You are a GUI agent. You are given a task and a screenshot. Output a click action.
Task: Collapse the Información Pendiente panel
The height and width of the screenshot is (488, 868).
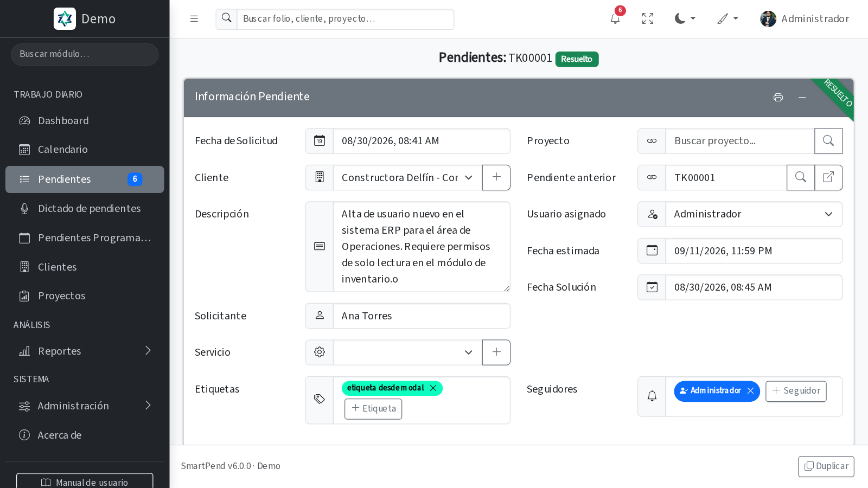pyautogui.click(x=802, y=97)
